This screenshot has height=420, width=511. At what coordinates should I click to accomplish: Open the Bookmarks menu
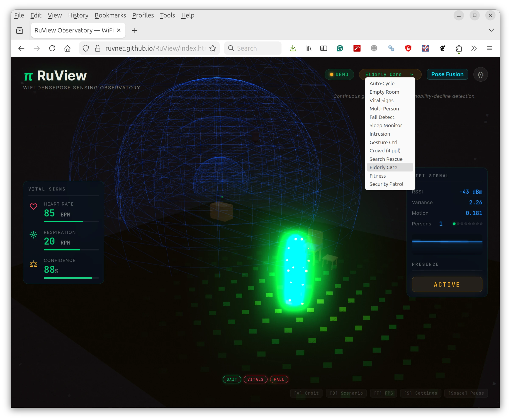tap(110, 15)
